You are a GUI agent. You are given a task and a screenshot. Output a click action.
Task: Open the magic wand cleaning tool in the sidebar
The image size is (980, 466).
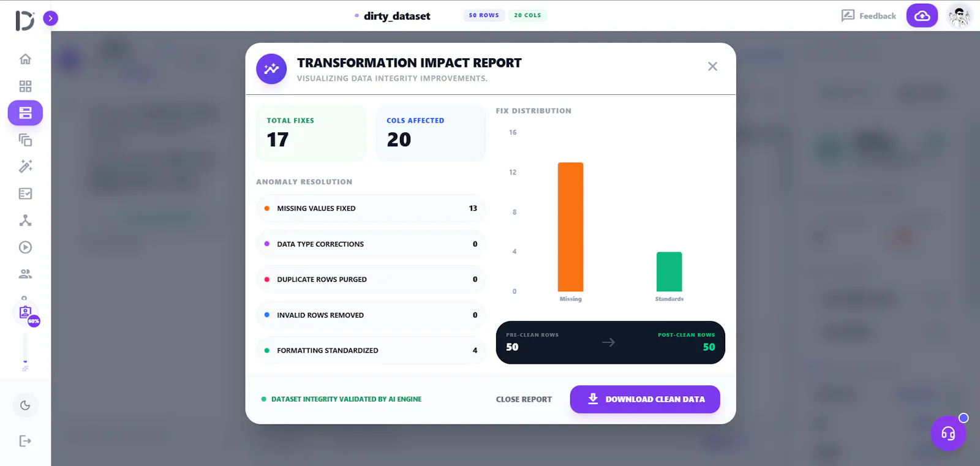(x=25, y=166)
